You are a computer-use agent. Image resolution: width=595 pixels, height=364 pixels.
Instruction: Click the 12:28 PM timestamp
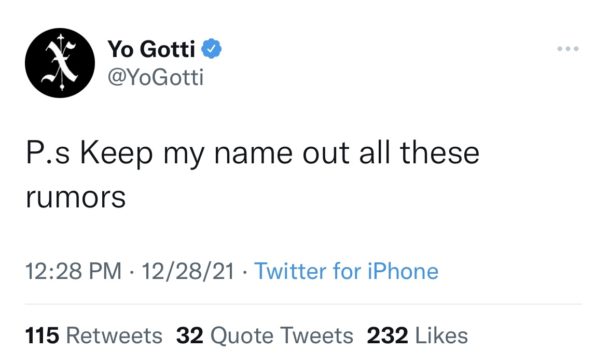(73, 271)
